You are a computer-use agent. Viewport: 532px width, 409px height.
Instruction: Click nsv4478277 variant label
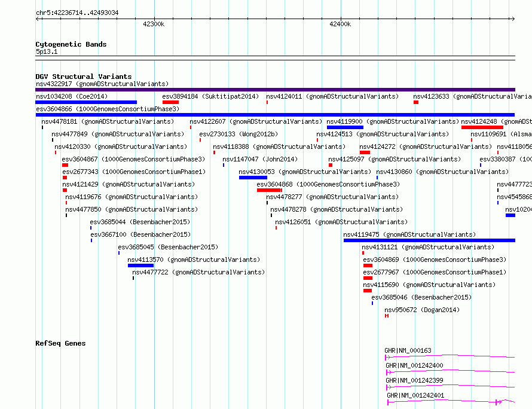[x=332, y=197]
